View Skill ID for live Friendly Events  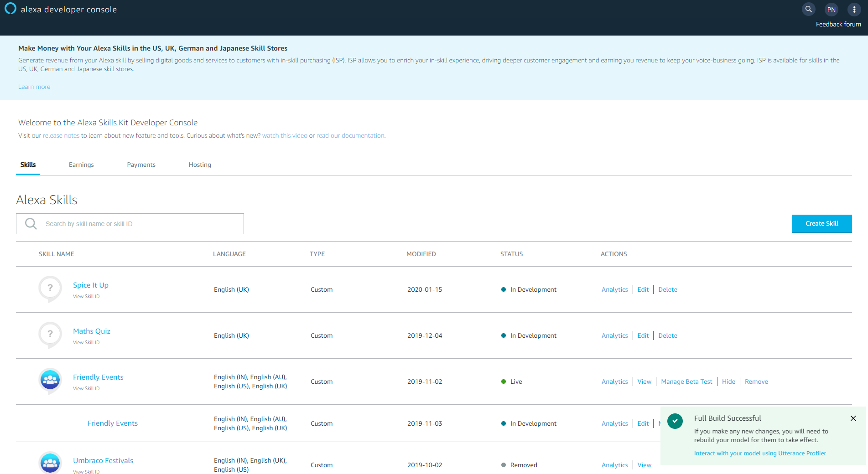86,388
